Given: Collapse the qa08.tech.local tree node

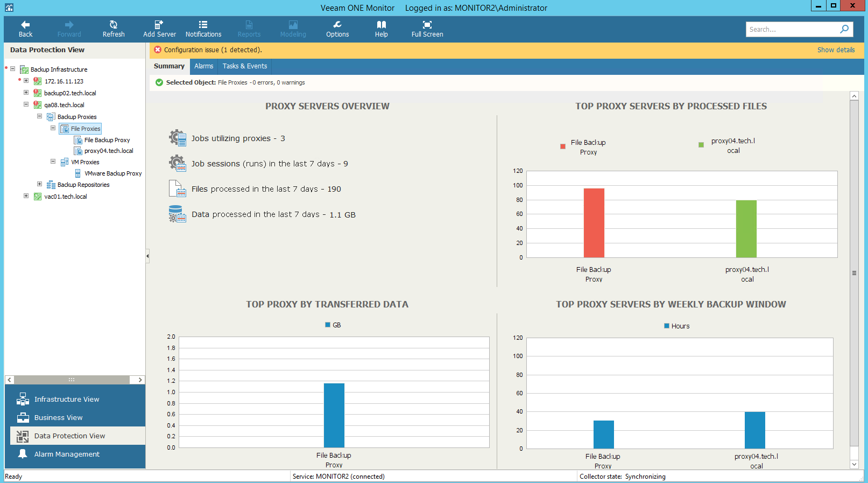Looking at the screenshot, I should pos(26,104).
